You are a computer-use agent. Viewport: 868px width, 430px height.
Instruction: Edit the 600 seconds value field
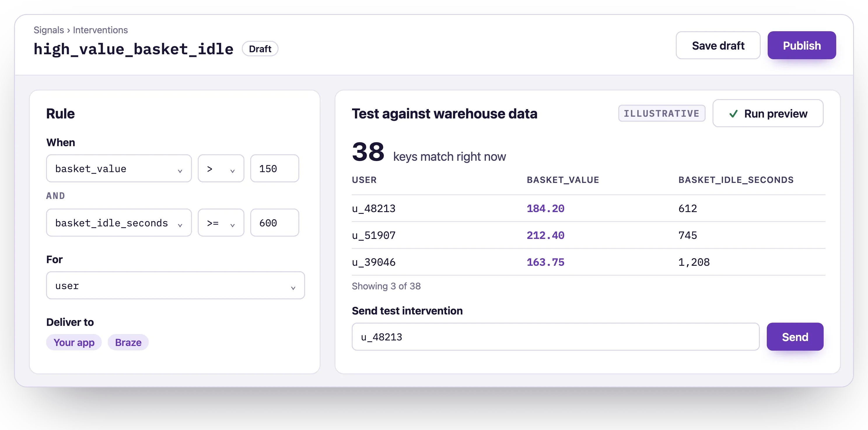(274, 223)
